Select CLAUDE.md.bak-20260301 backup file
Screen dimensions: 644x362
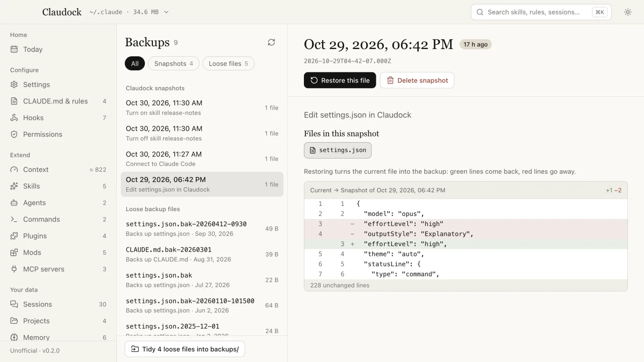coord(202,254)
